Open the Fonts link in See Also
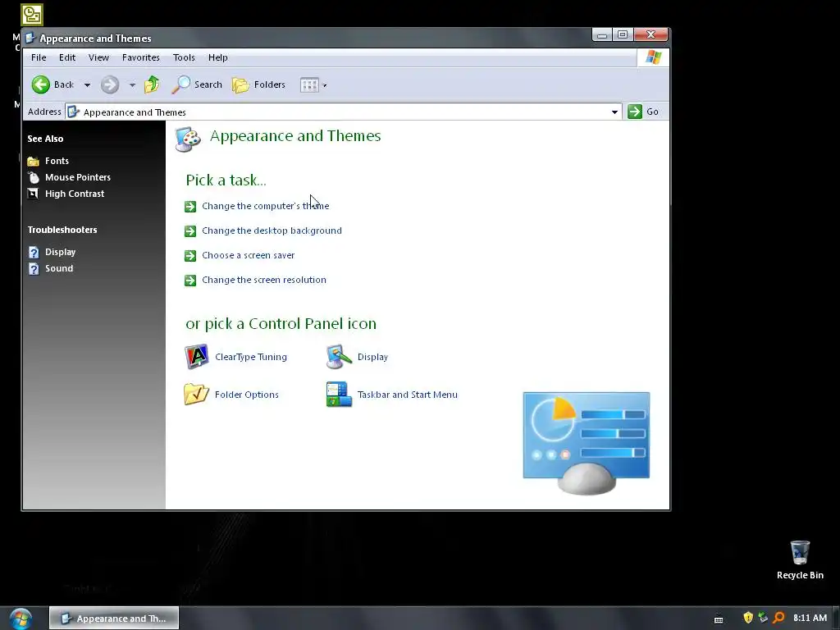This screenshot has height=630, width=840. pos(57,161)
